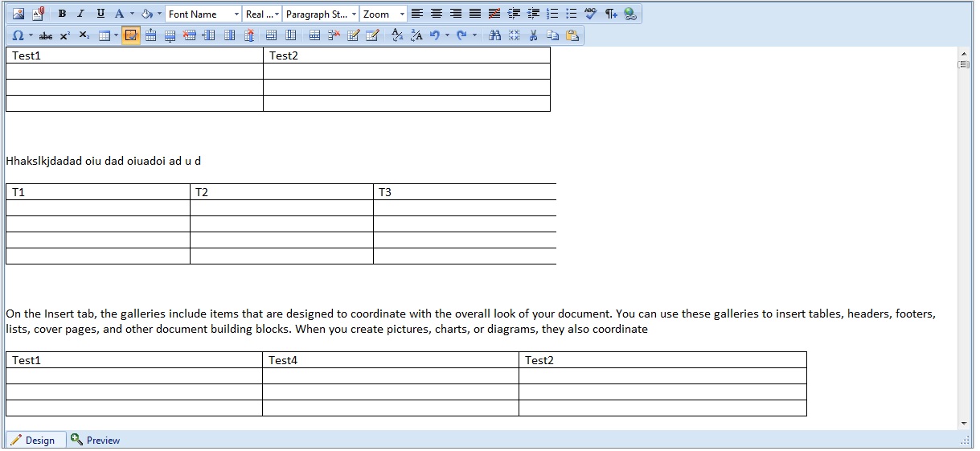Toggle underline formatting
Screen dimensions: 980x451
pos(100,14)
